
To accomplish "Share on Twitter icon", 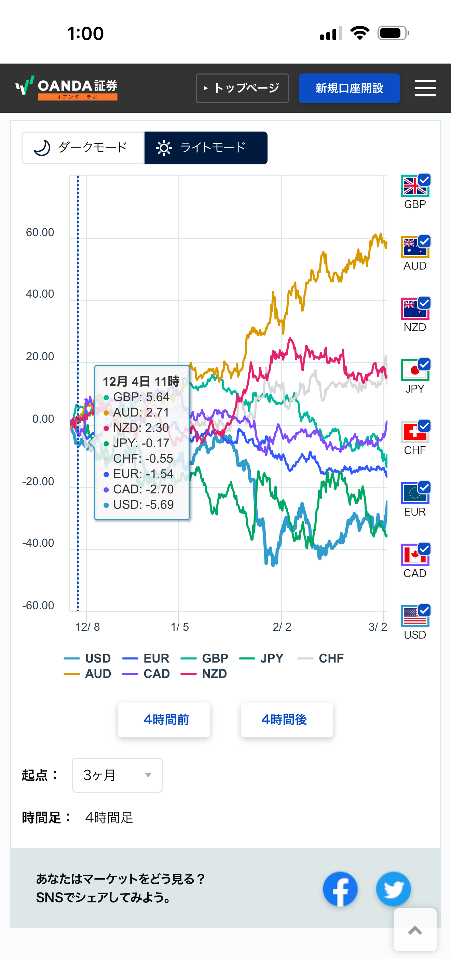I will pos(393,889).
